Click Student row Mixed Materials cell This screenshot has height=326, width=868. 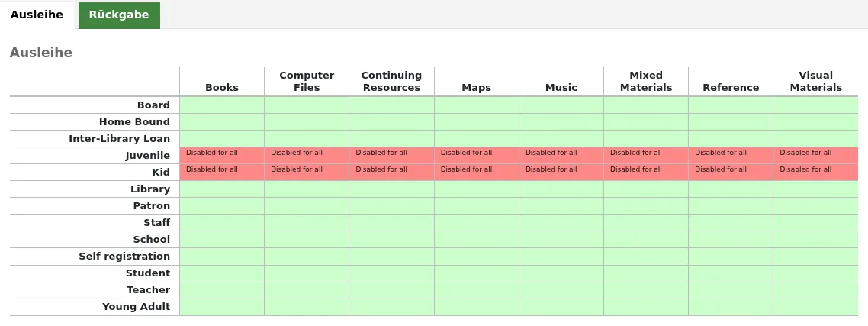tap(646, 273)
